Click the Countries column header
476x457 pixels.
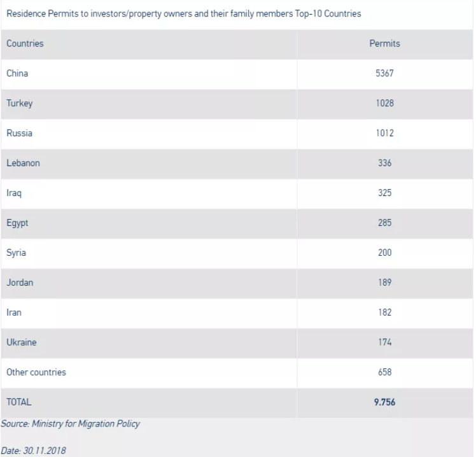tap(25, 43)
